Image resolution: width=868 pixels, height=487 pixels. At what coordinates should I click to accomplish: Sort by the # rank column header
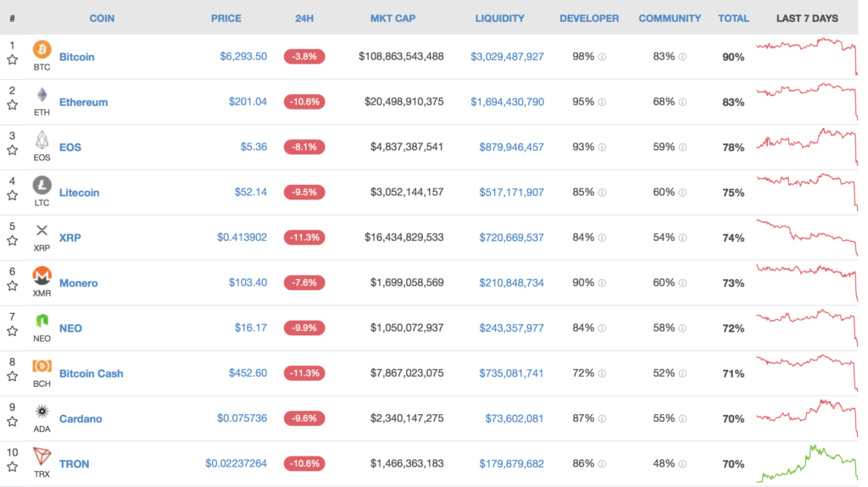coord(12,19)
